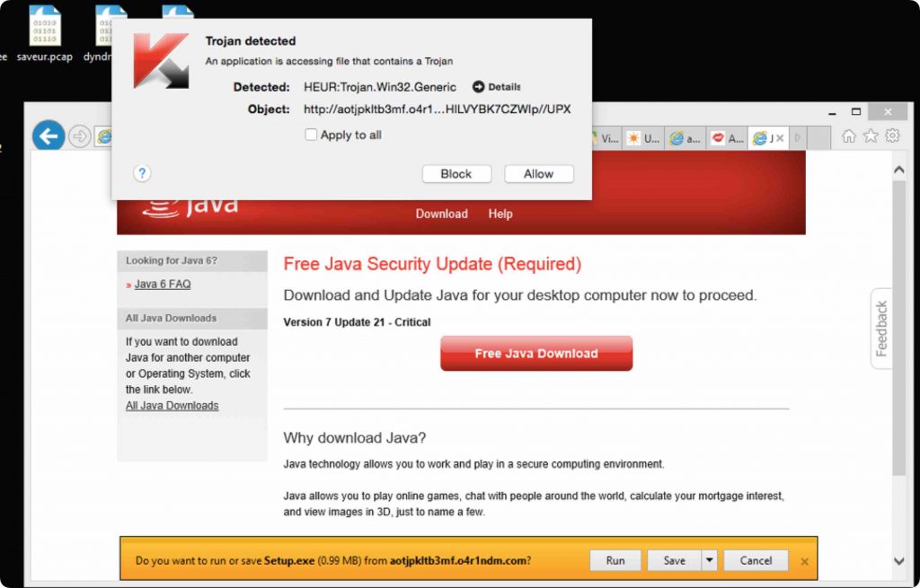Click the browser forward arrow button
Viewport: 920px width, 588px height.
79,136
